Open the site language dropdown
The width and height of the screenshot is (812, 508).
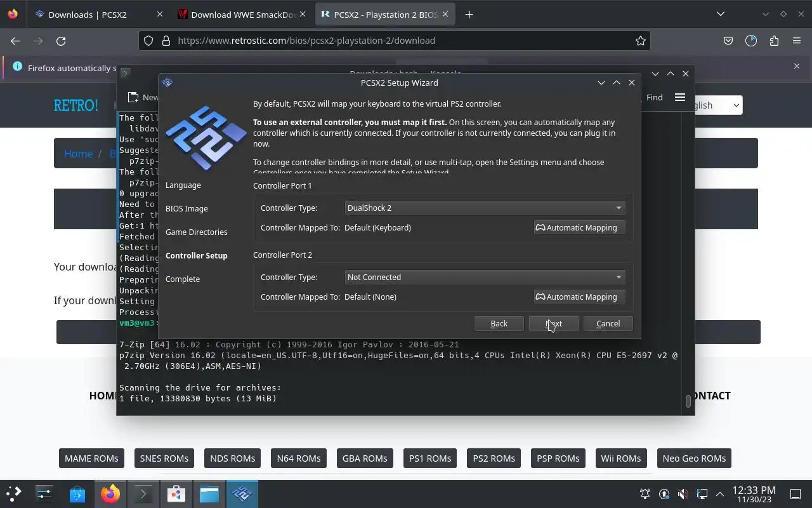[x=718, y=105]
